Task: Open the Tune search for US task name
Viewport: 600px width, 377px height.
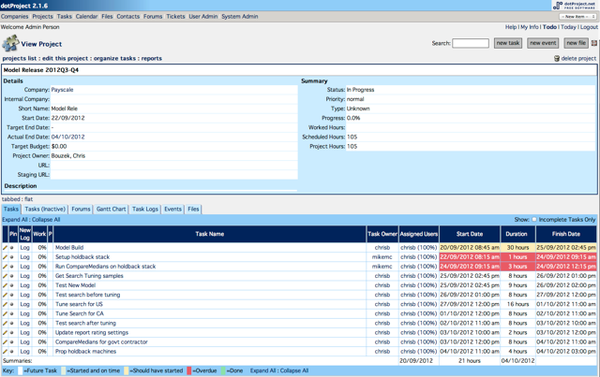Action: coord(79,304)
